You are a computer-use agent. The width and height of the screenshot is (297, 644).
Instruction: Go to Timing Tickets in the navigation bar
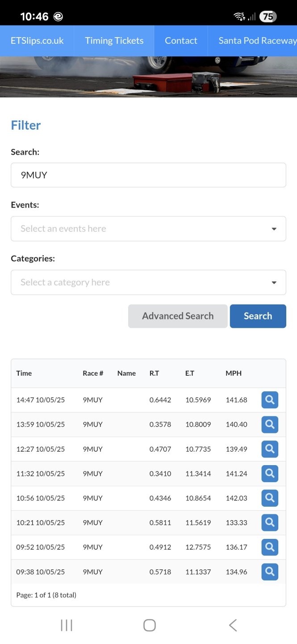(x=114, y=41)
